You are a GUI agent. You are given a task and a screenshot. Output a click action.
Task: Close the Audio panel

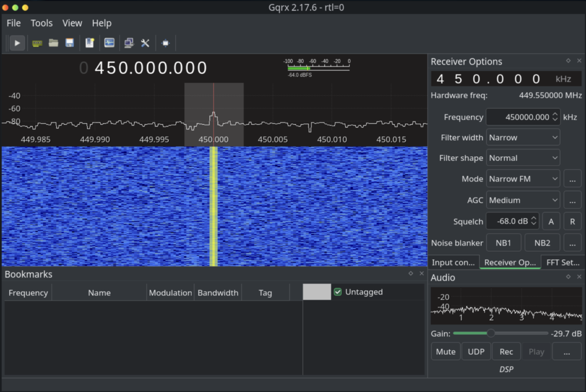point(579,276)
